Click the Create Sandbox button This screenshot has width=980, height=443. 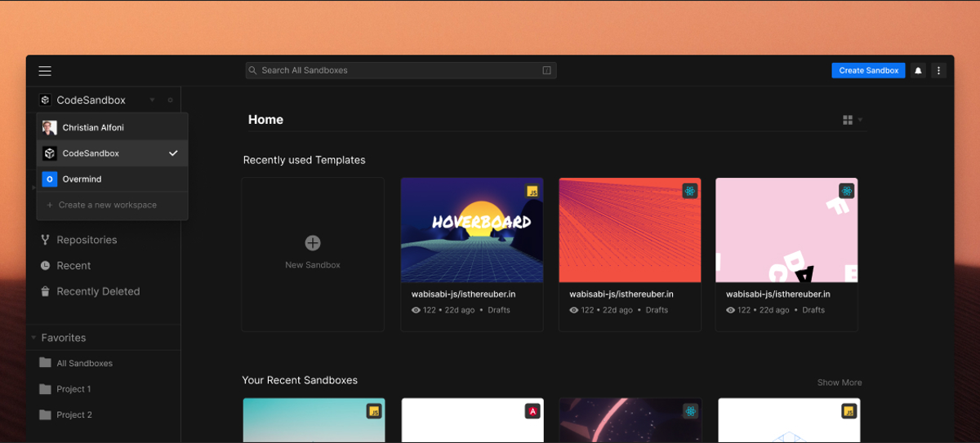[869, 70]
